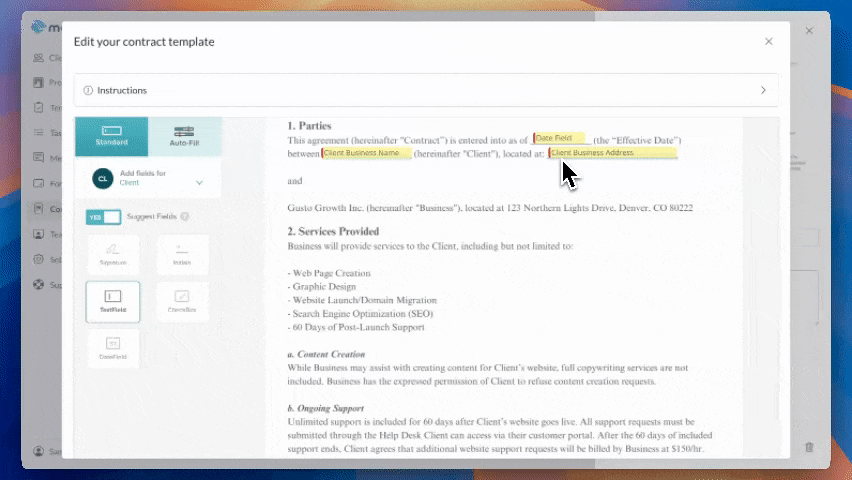Image resolution: width=852 pixels, height=480 pixels.
Task: Click 'Search Engine Optimization (SEO)' line
Action: point(362,314)
